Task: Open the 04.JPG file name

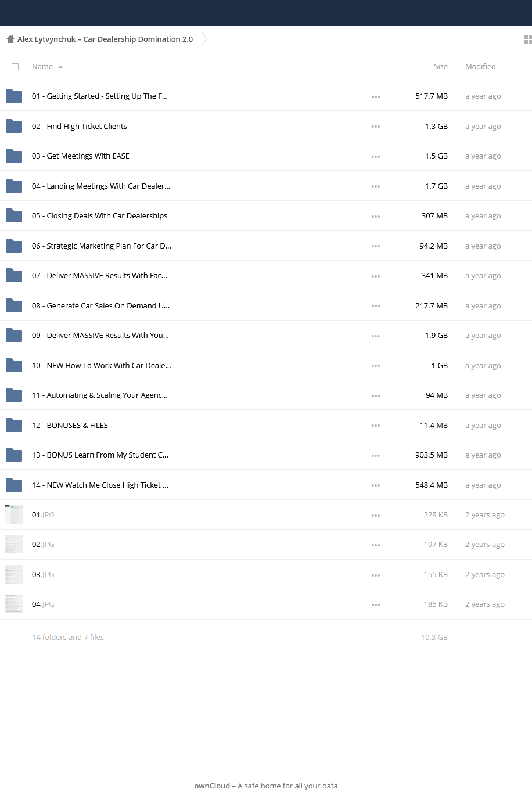Action: click(43, 604)
